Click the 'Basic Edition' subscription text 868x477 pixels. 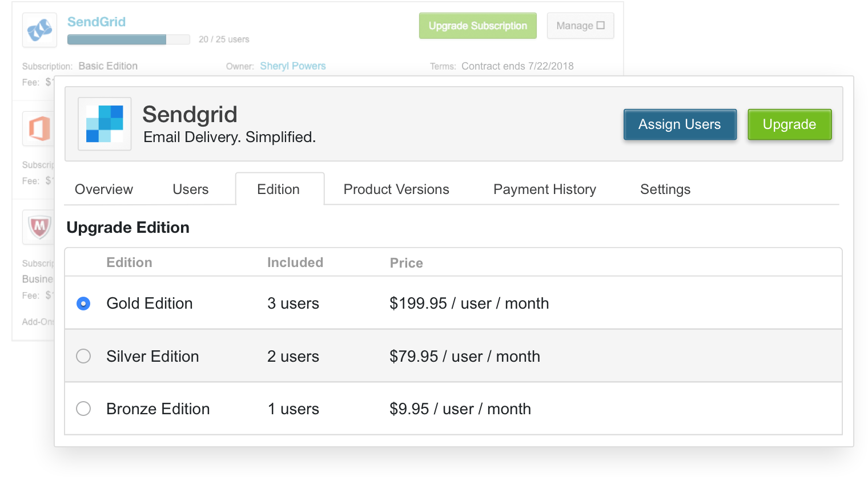(x=108, y=66)
